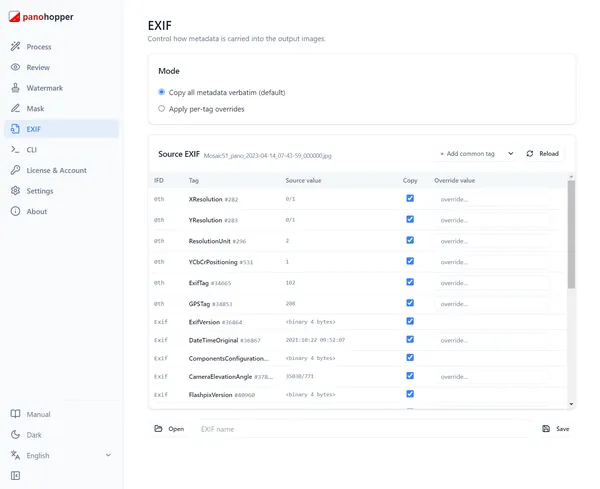Image resolution: width=600 pixels, height=489 pixels.
Task: Click the scrollbar down arrow in the EXIF table
Action: point(571,404)
